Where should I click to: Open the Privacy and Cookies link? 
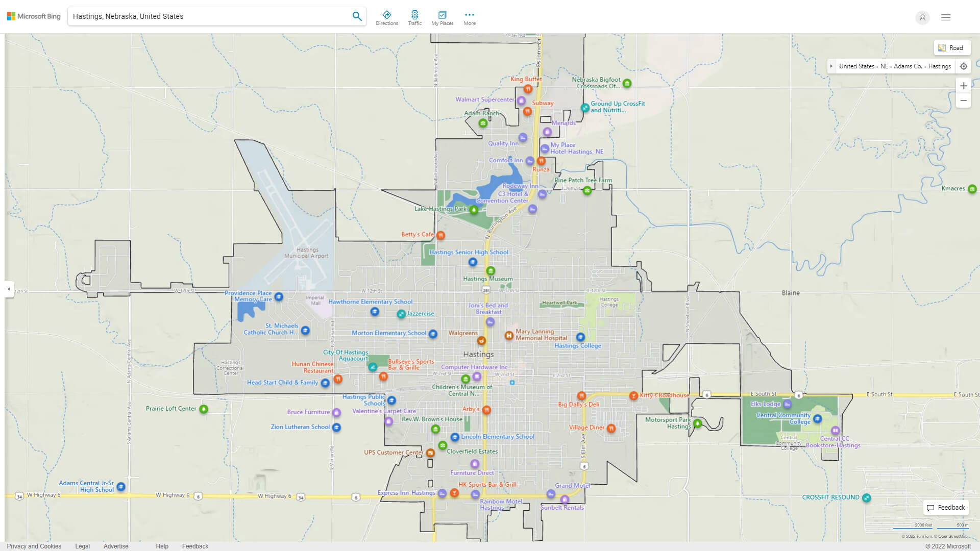pyautogui.click(x=34, y=546)
